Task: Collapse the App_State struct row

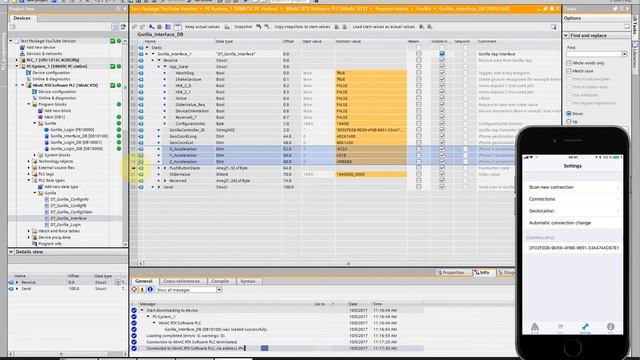Action: (x=165, y=67)
